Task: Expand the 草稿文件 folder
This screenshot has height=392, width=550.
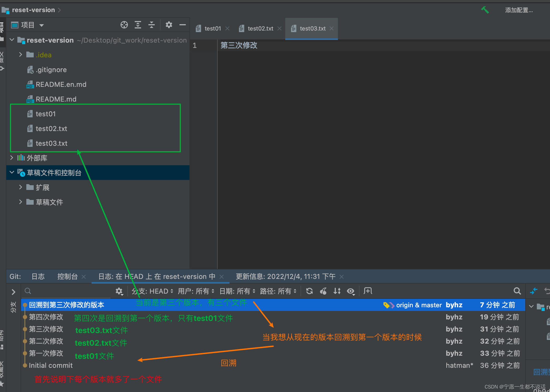Action: (x=21, y=202)
